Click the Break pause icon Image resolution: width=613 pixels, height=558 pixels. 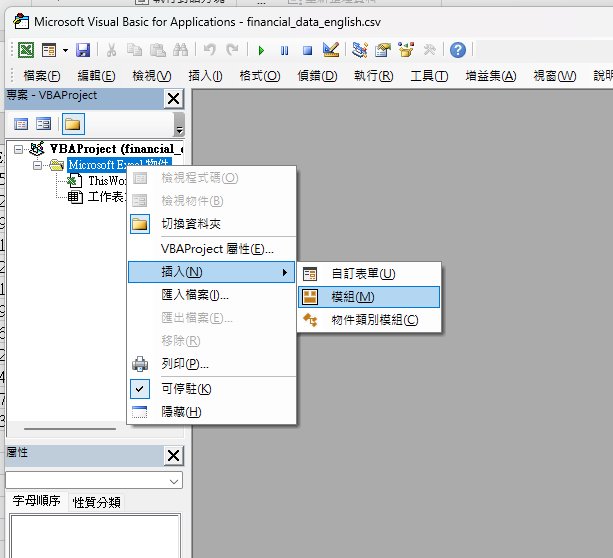(284, 50)
